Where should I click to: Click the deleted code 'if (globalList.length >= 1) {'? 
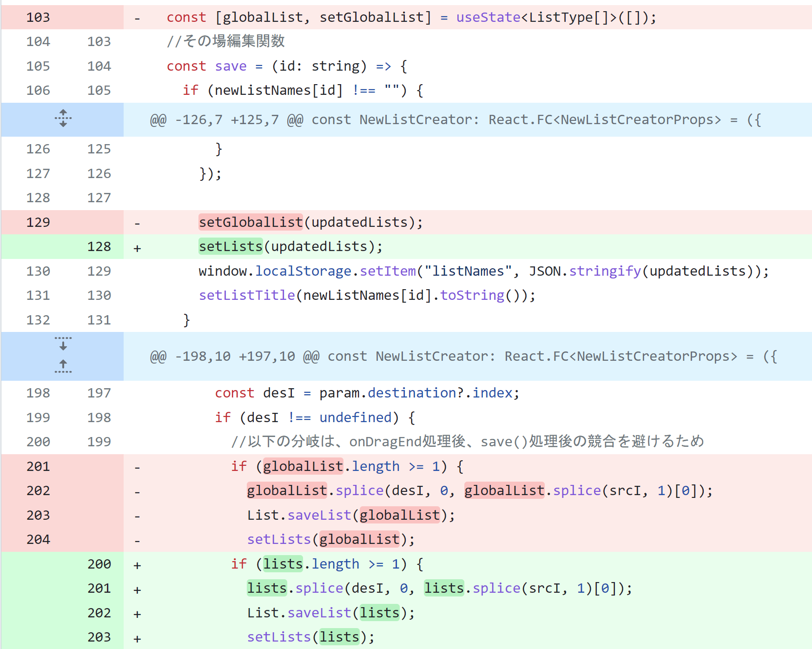pyautogui.click(x=347, y=466)
